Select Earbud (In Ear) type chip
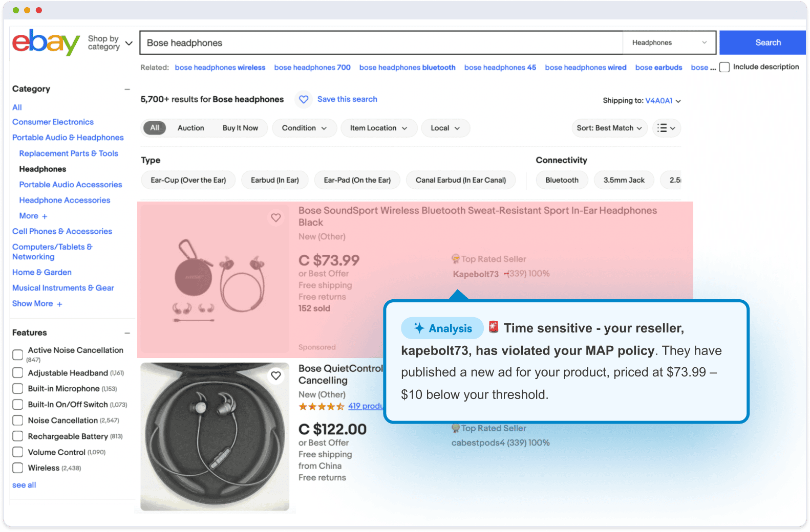The height and width of the screenshot is (532, 810). click(275, 180)
